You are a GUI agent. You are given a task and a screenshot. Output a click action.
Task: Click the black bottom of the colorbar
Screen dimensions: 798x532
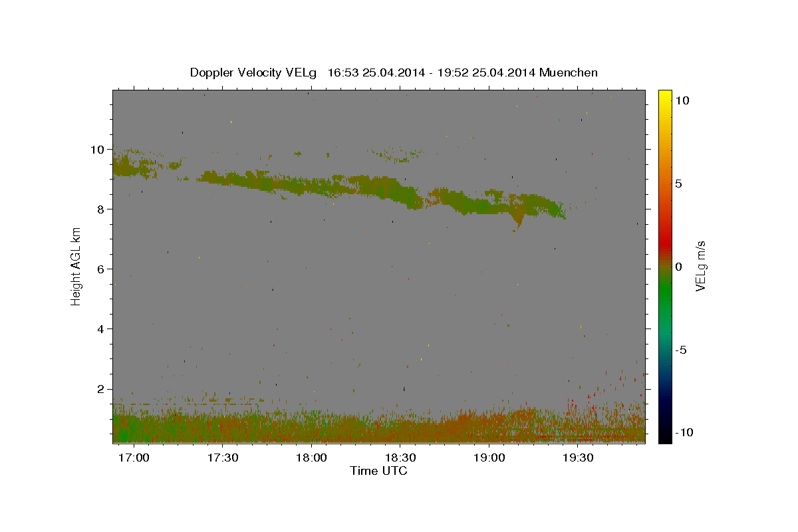pos(664,436)
